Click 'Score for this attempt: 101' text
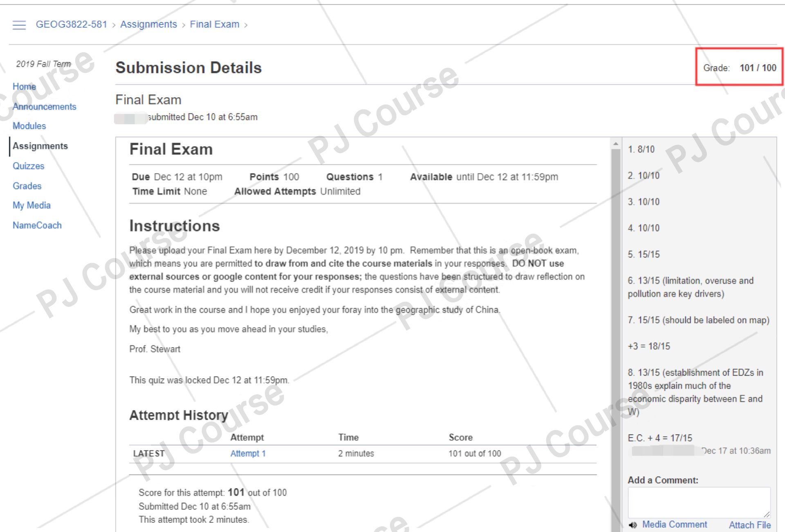The image size is (785, 532). 213,493
